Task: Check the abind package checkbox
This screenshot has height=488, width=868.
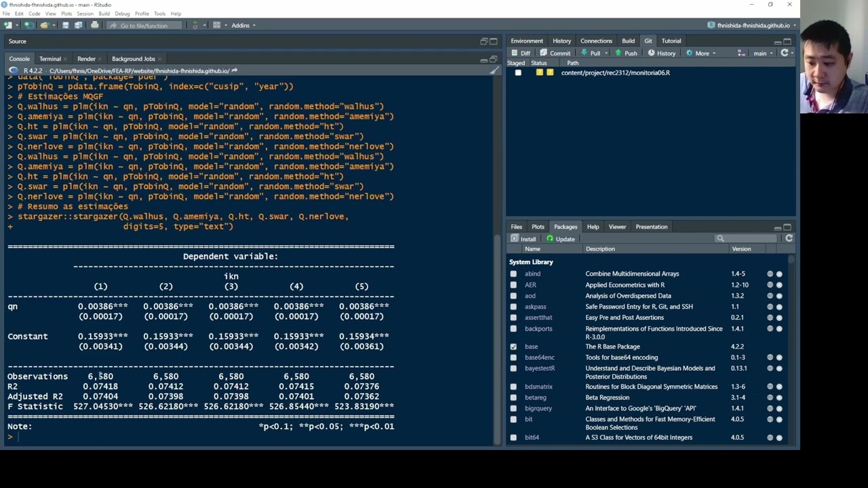Action: click(513, 274)
